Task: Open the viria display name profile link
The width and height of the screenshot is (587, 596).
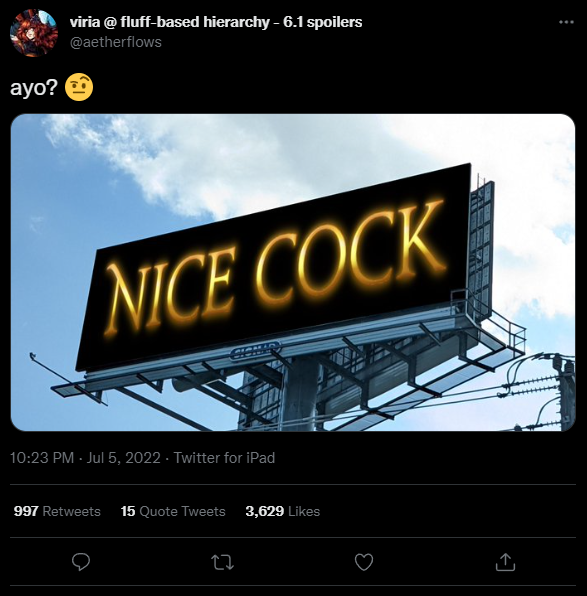Action: tap(216, 22)
